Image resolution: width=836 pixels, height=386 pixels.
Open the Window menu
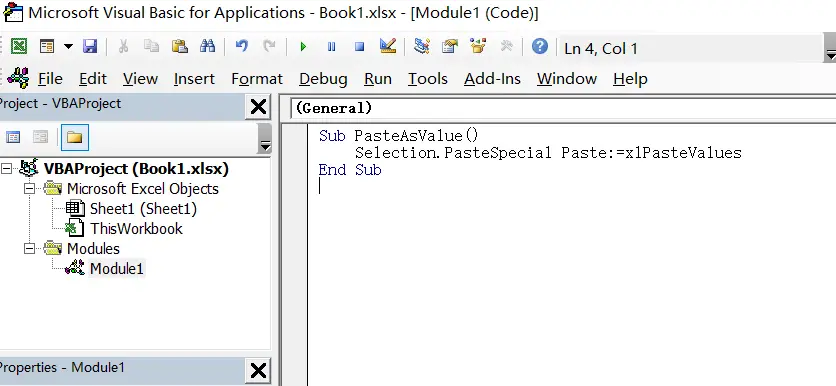click(x=567, y=79)
